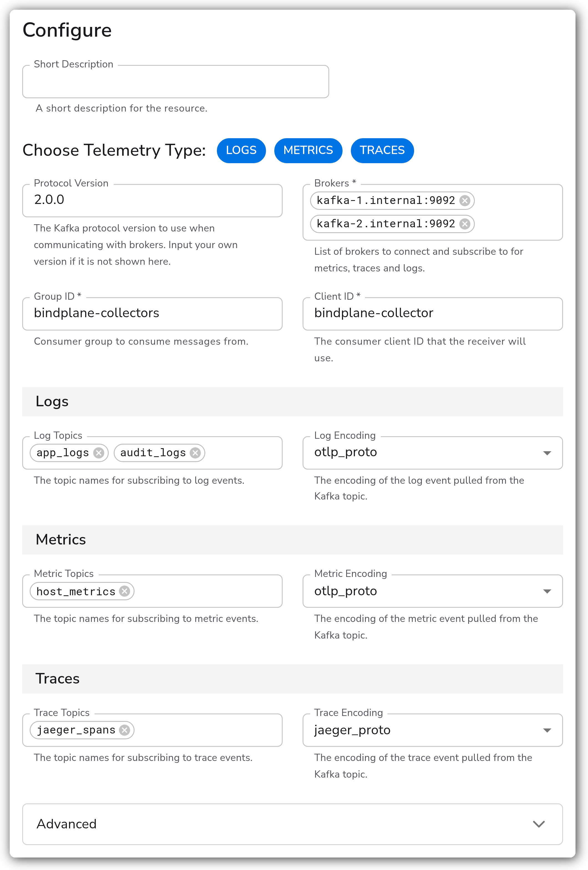This screenshot has width=588, height=870.
Task: Click the app_logs chip label
Action: (x=62, y=453)
